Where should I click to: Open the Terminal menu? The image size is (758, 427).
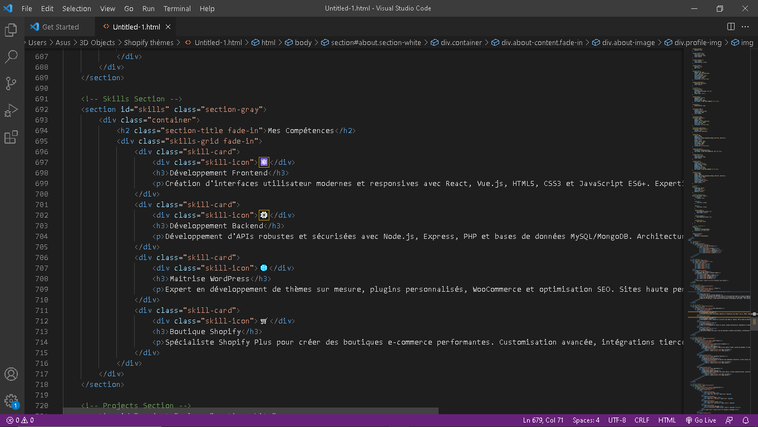pyautogui.click(x=177, y=8)
